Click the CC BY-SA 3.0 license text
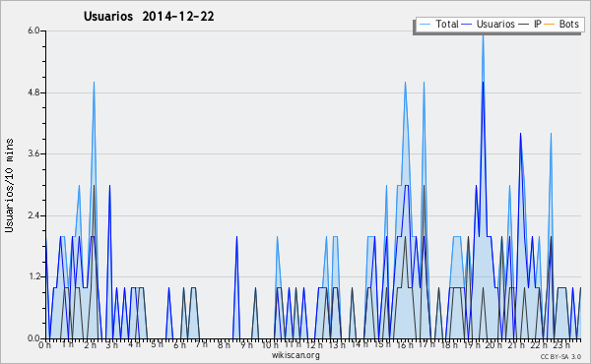 point(560,357)
